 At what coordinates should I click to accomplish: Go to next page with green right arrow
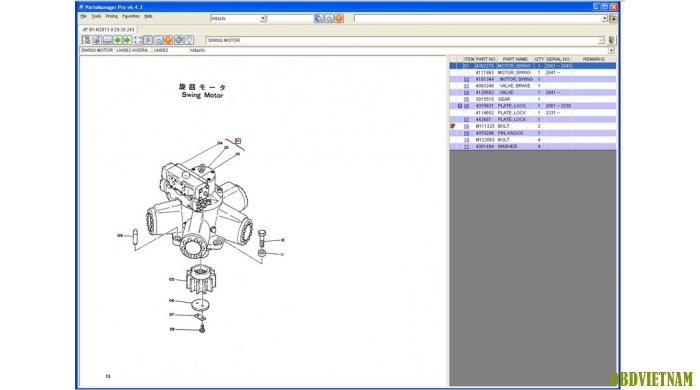(x=127, y=40)
